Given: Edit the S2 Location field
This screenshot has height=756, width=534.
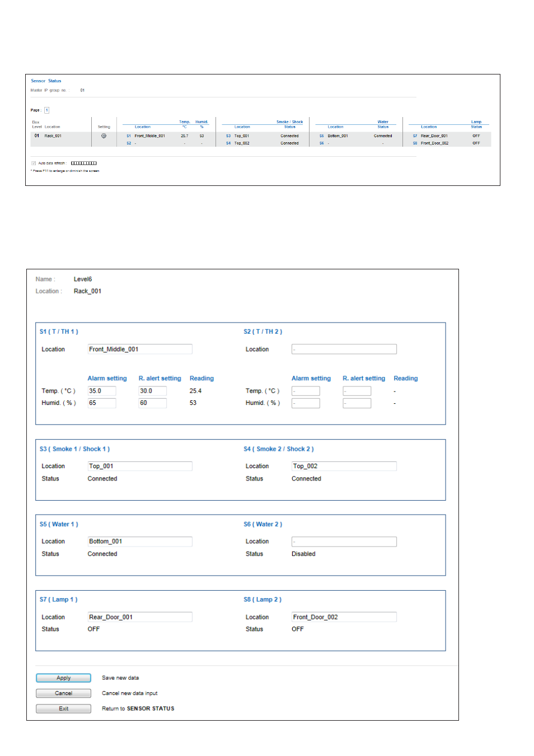Looking at the screenshot, I should pyautogui.click(x=344, y=349).
